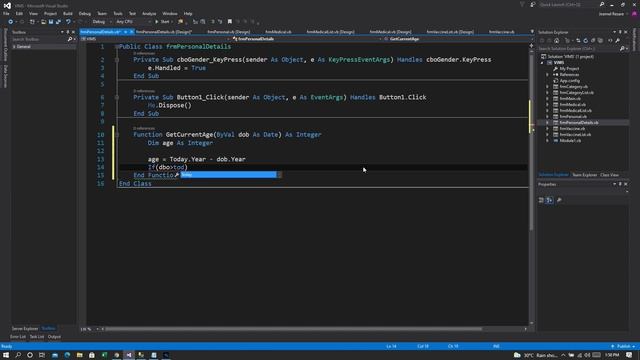Viewport: 640px width, 360px height.
Task: Open the Tools menu
Action: [x=118, y=13]
